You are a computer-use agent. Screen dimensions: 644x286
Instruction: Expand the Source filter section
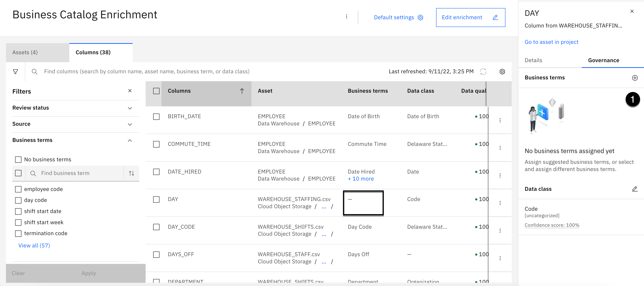(130, 124)
